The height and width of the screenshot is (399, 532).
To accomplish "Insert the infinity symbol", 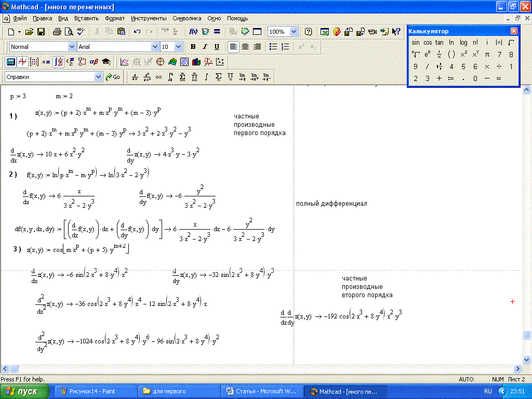I will tap(158, 77).
